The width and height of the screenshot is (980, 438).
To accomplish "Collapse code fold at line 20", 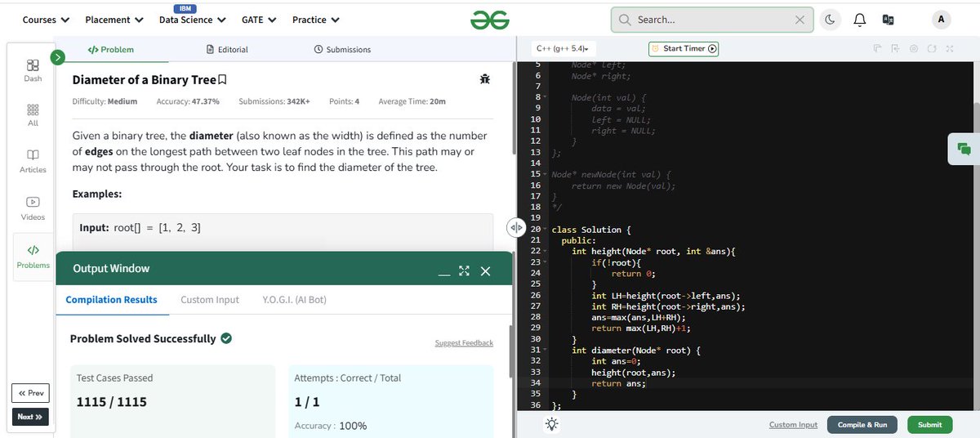I will (544, 229).
